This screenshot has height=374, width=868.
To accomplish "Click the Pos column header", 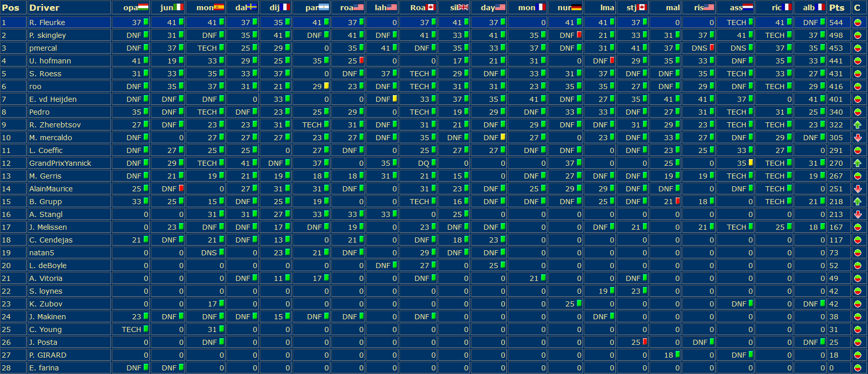I will 11,8.
